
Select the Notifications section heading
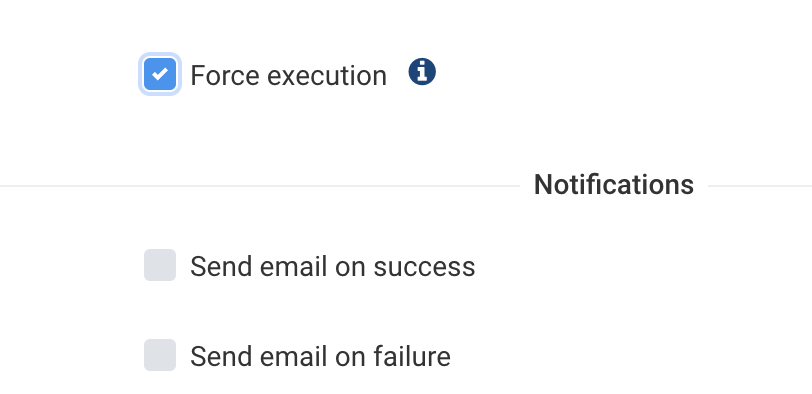point(614,185)
